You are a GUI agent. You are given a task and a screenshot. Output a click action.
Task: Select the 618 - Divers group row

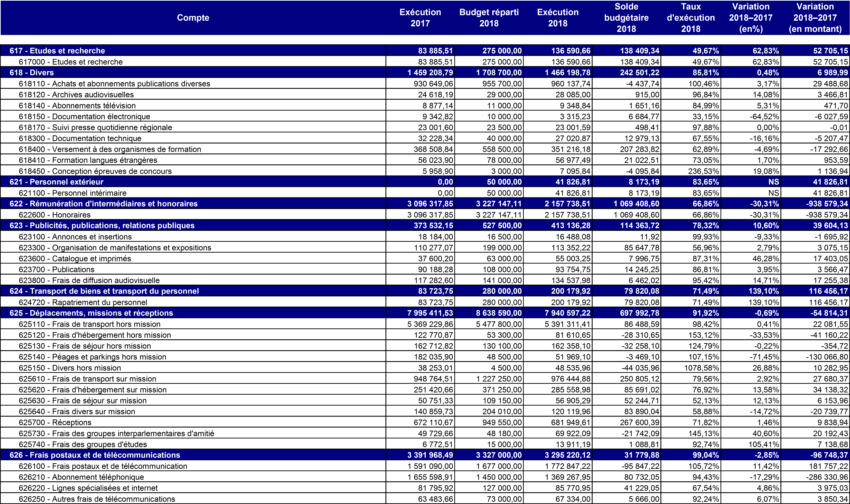[32, 72]
